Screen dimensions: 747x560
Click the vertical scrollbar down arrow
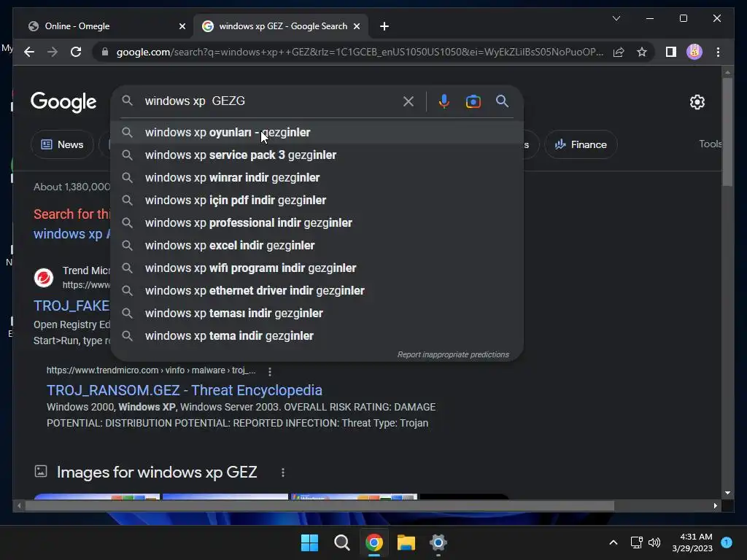click(x=727, y=493)
